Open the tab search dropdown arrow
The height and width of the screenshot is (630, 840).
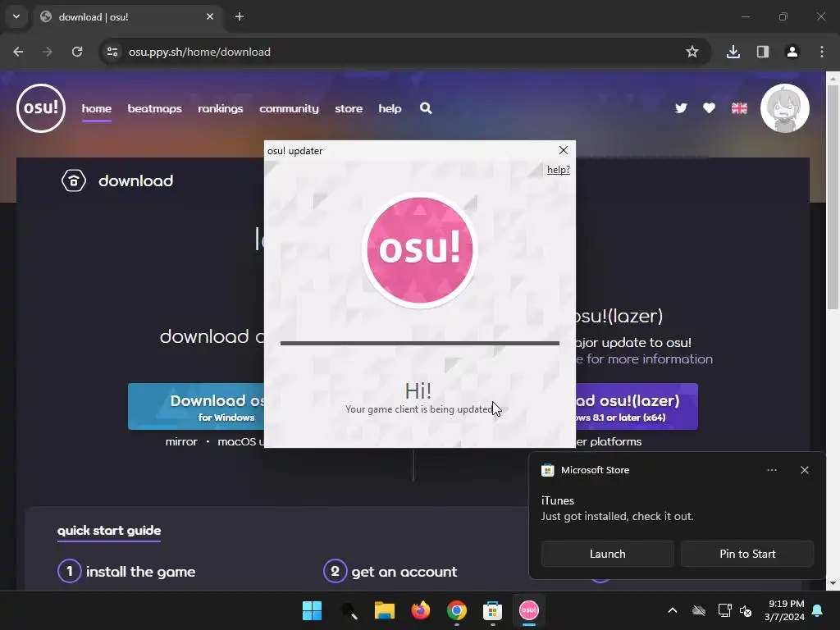16,16
